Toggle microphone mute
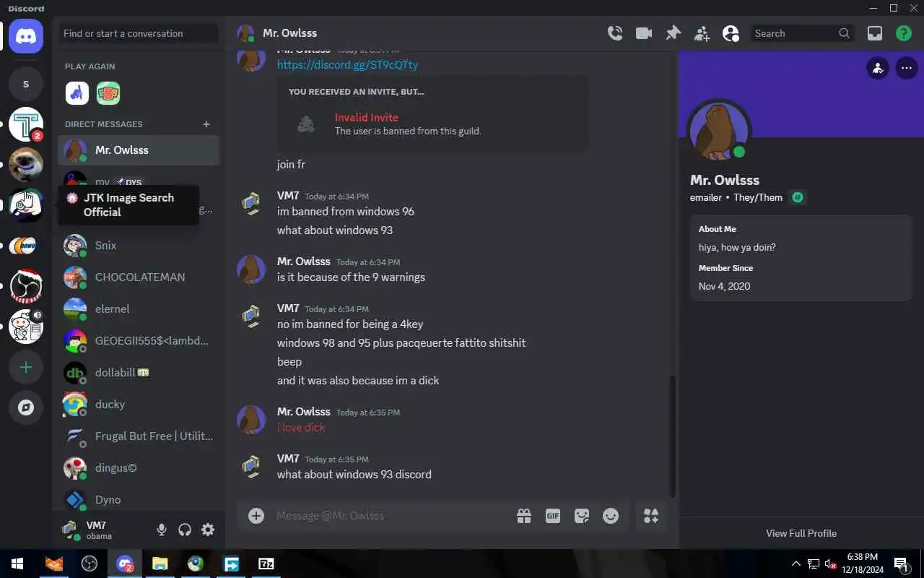 click(162, 530)
